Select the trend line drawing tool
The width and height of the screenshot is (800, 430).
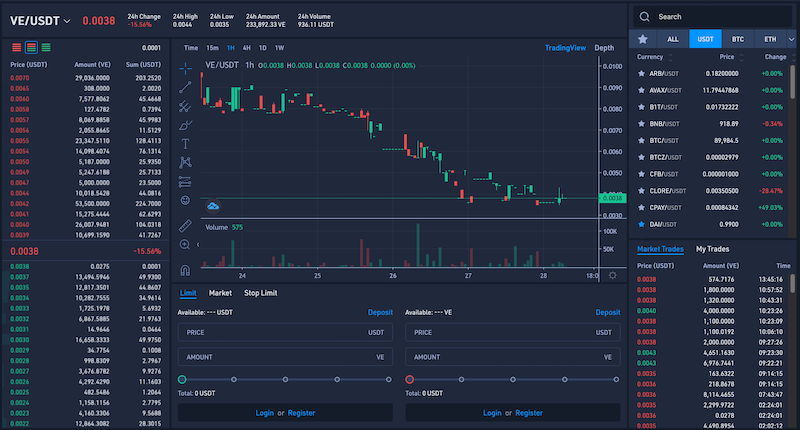point(185,87)
